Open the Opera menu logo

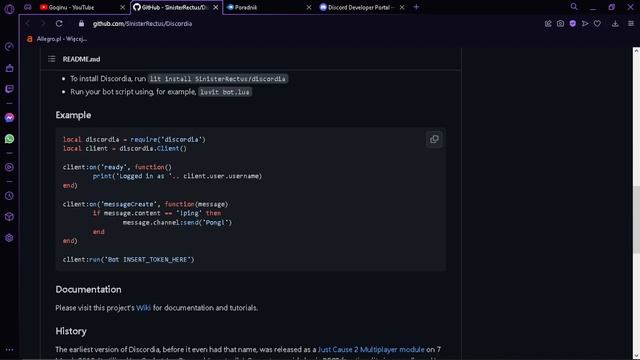pyautogui.click(x=9, y=8)
